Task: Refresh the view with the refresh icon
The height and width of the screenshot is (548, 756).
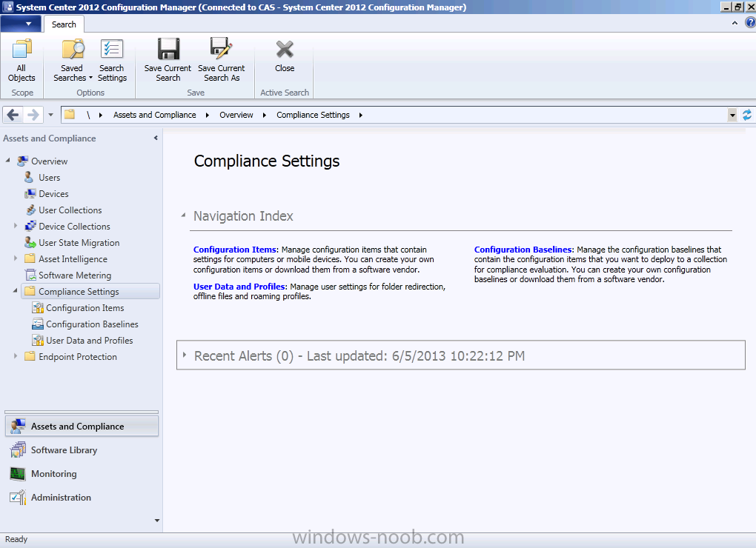Action: (x=747, y=115)
